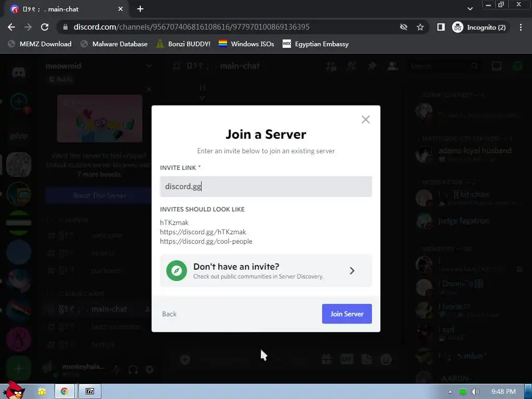Open the Windows ISOs bookmark

pyautogui.click(x=246, y=44)
